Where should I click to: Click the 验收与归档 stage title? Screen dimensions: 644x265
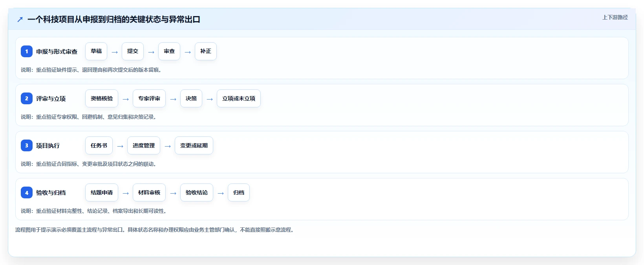pos(51,192)
